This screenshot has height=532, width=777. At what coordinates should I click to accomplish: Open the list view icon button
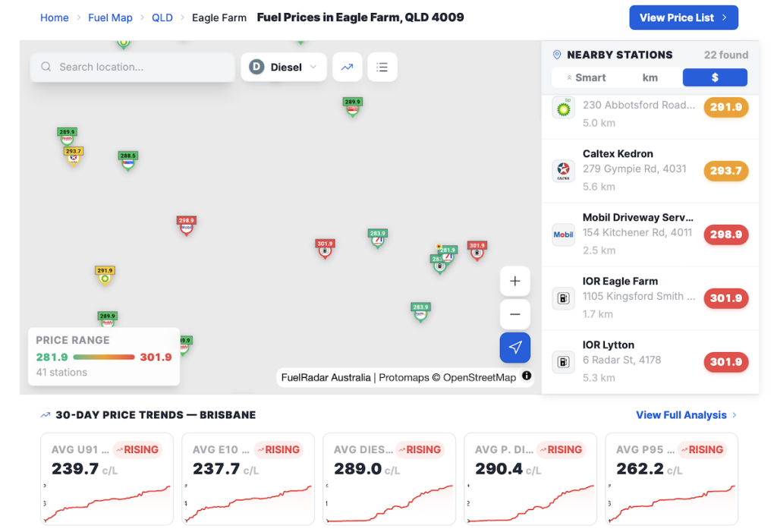[382, 67]
